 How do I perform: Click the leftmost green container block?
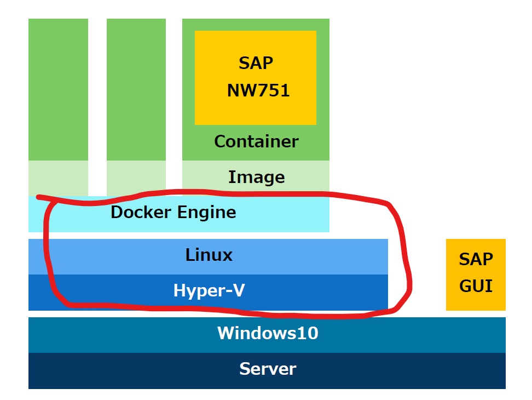click(x=58, y=88)
